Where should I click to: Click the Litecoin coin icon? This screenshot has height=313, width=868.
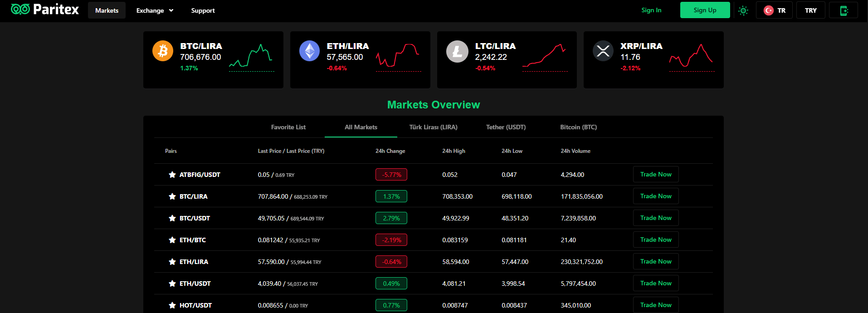[457, 51]
